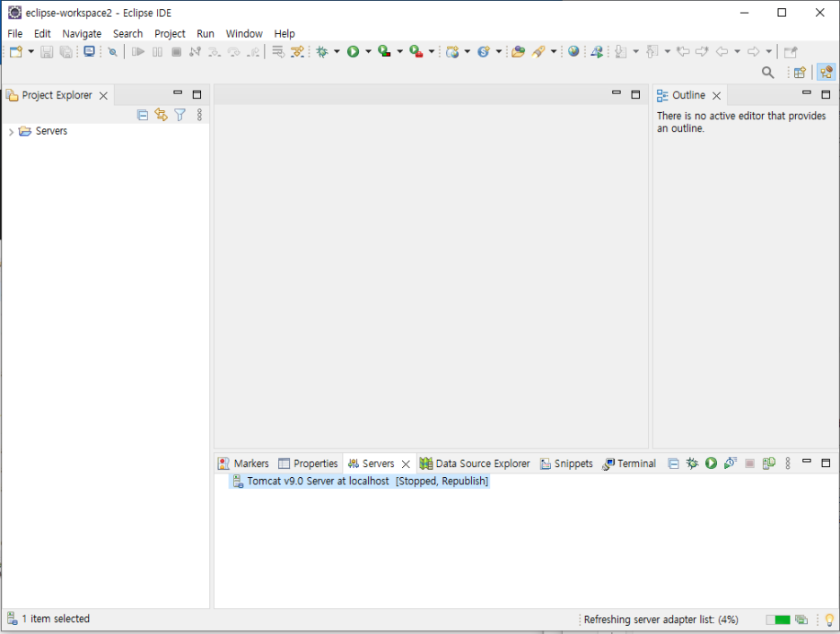Viewport: 840px width, 634px height.
Task: Open the Web Browser globe icon
Action: [x=573, y=52]
